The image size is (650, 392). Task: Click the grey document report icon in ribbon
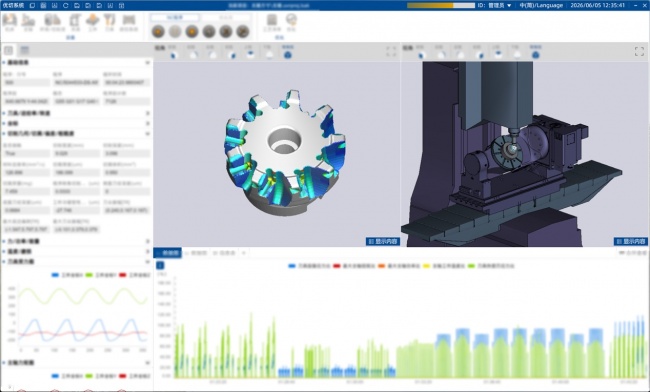click(272, 20)
